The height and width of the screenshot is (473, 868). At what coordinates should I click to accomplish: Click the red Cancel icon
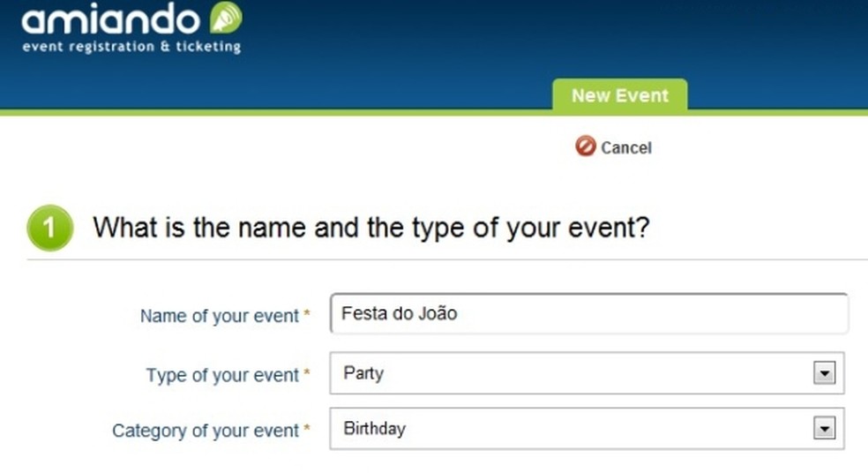point(586,146)
